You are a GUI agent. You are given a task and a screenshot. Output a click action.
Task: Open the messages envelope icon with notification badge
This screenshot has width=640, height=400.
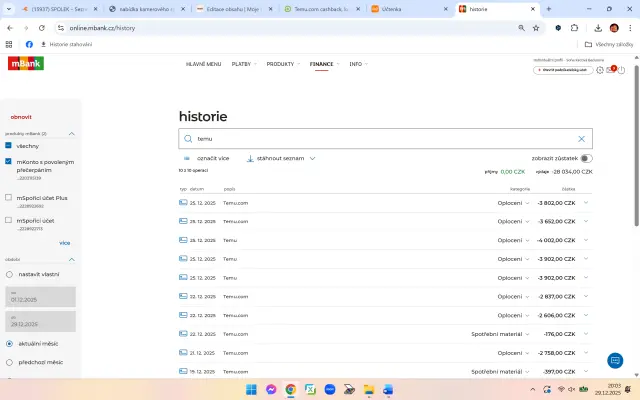611,70
